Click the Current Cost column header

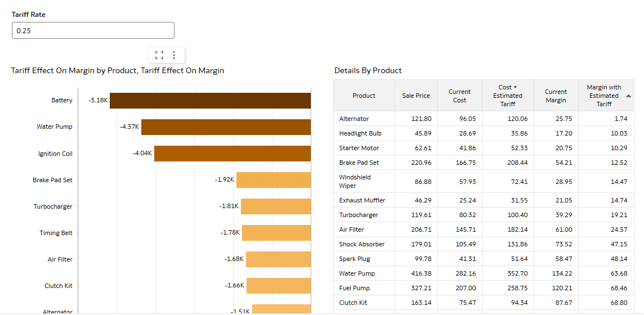(459, 96)
